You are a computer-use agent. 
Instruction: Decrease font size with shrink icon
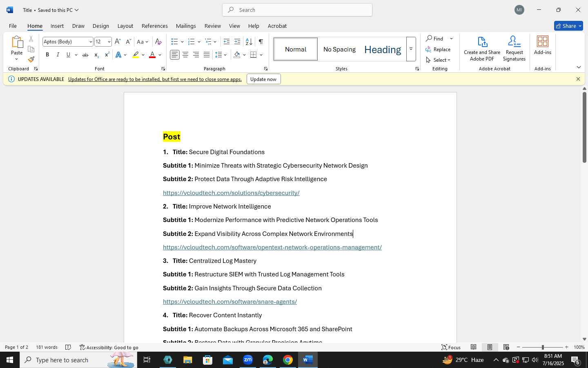click(128, 42)
